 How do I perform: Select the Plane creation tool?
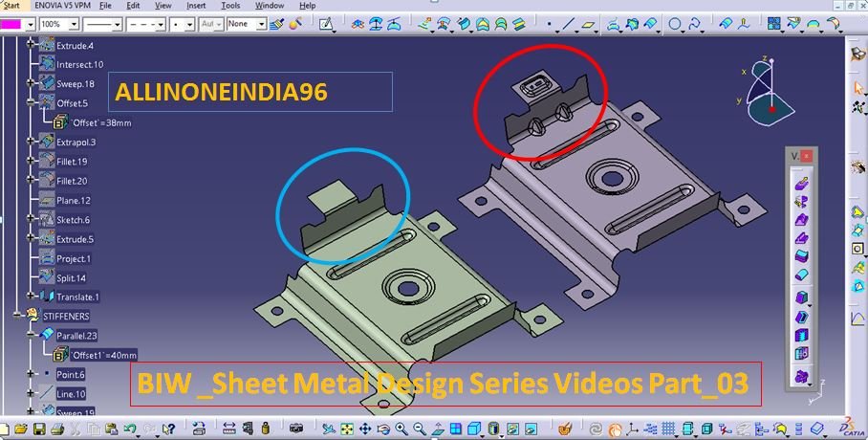(x=589, y=24)
